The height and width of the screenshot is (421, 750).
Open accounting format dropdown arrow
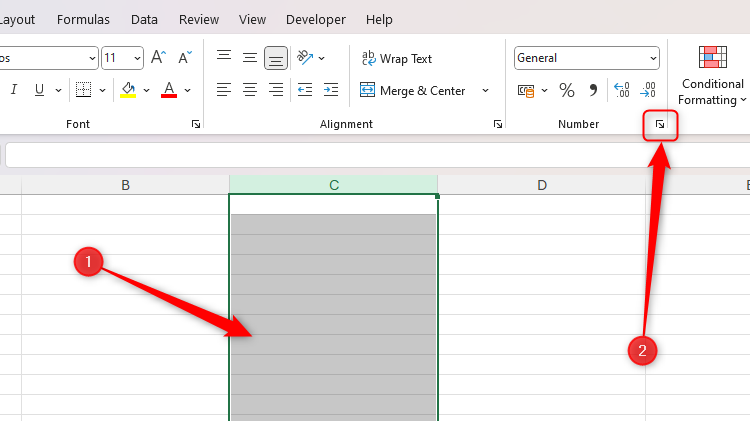click(x=544, y=90)
